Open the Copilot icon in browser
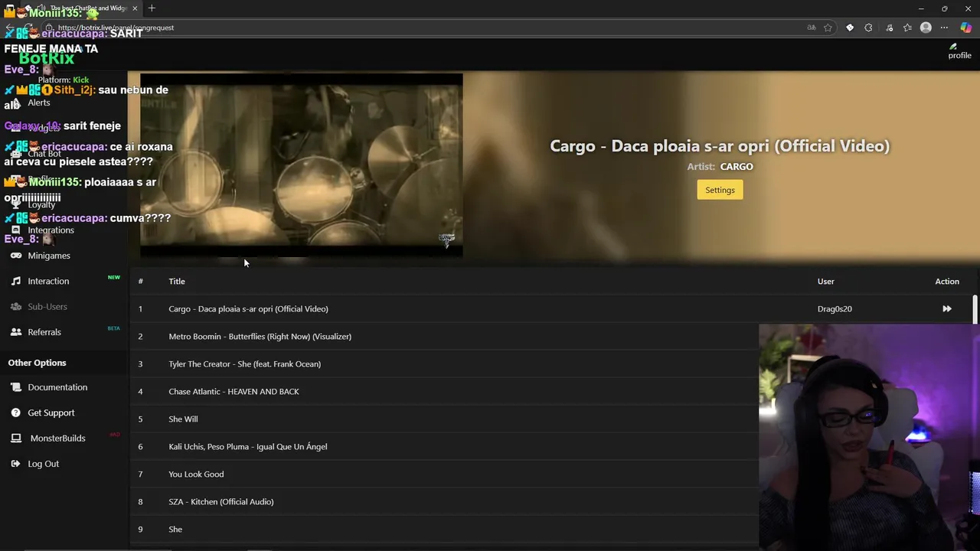Viewport: 980px width, 551px height. pos(966,28)
